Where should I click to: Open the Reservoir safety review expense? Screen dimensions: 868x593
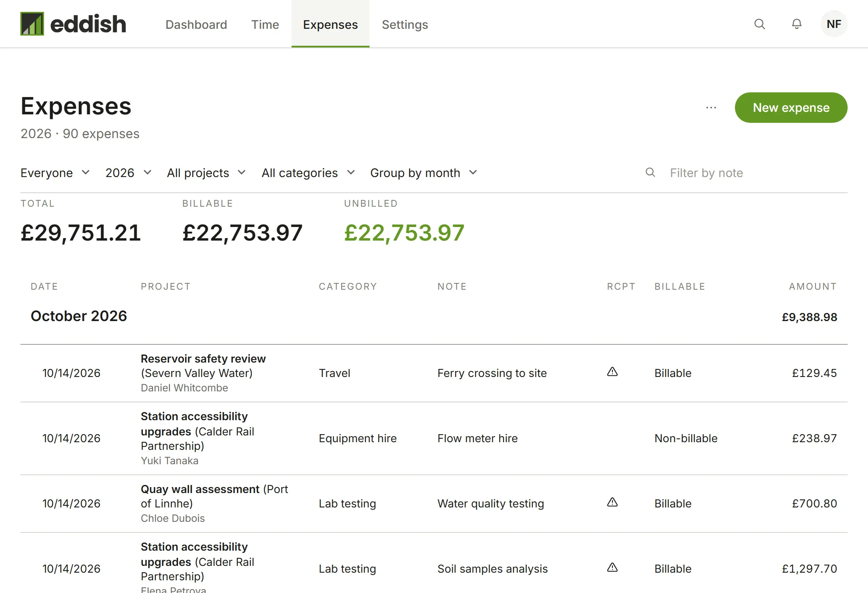coord(434,373)
